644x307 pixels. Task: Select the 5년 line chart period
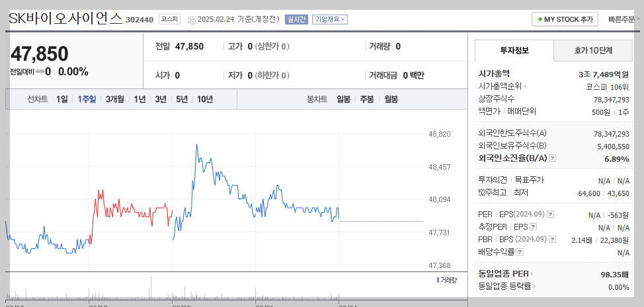tap(182, 99)
